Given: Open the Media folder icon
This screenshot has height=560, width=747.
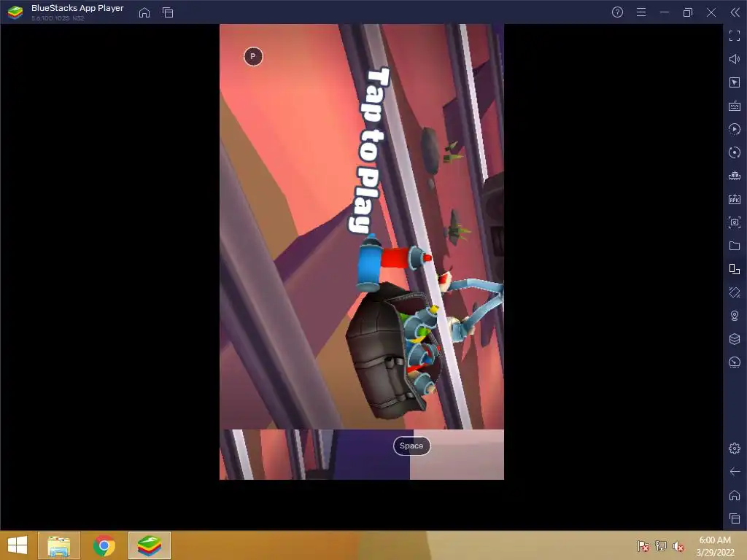Looking at the screenshot, I should click(735, 246).
